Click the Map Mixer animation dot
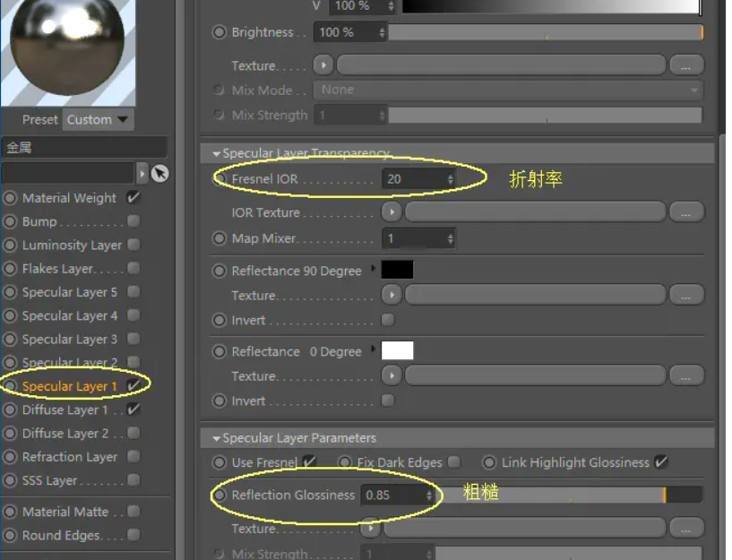Viewport: 732px width, 560px height. coord(219,238)
